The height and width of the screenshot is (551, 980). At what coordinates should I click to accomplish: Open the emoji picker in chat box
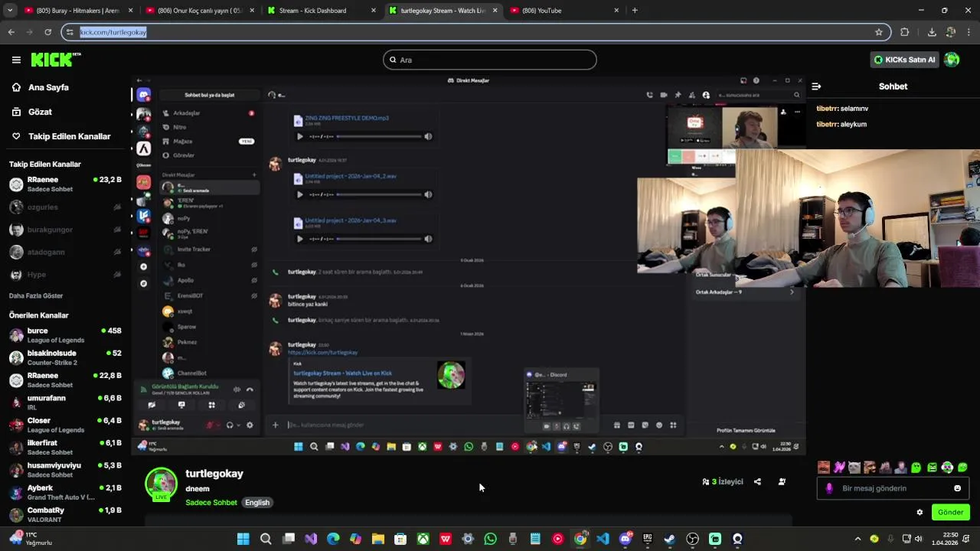click(957, 488)
